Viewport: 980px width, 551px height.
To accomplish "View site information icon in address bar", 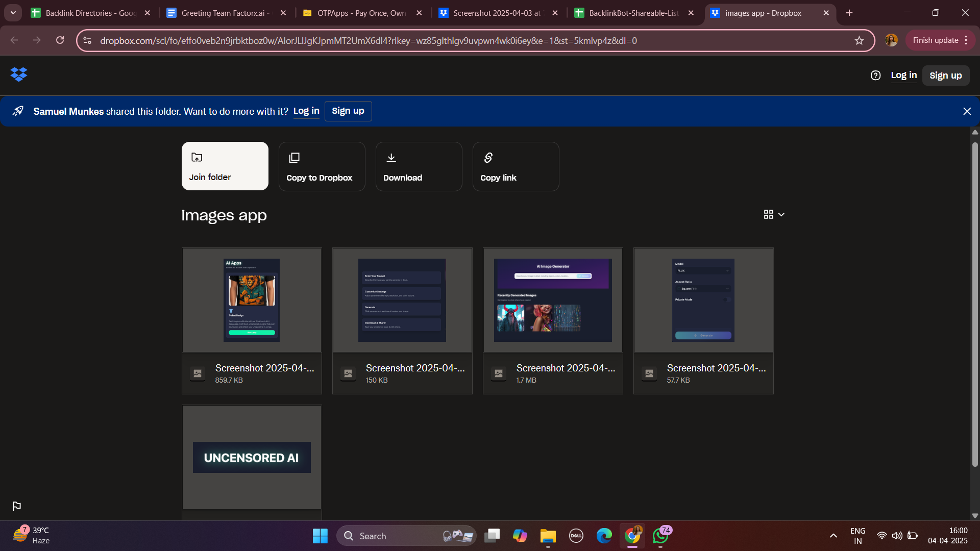I will [87, 40].
